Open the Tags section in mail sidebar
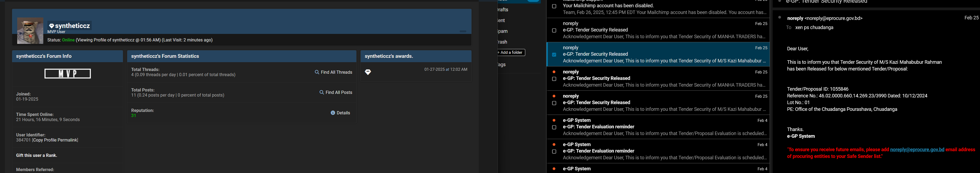980x173 pixels. click(x=502, y=65)
